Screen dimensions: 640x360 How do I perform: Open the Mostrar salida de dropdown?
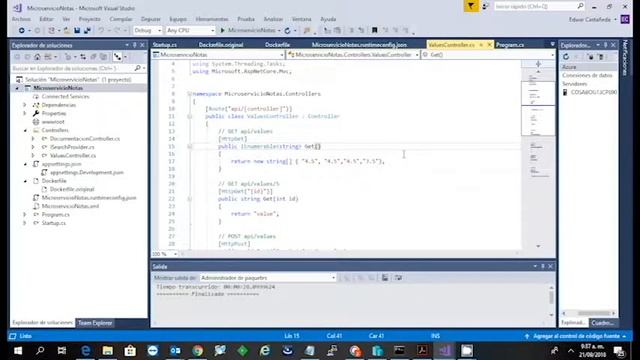click(268, 278)
